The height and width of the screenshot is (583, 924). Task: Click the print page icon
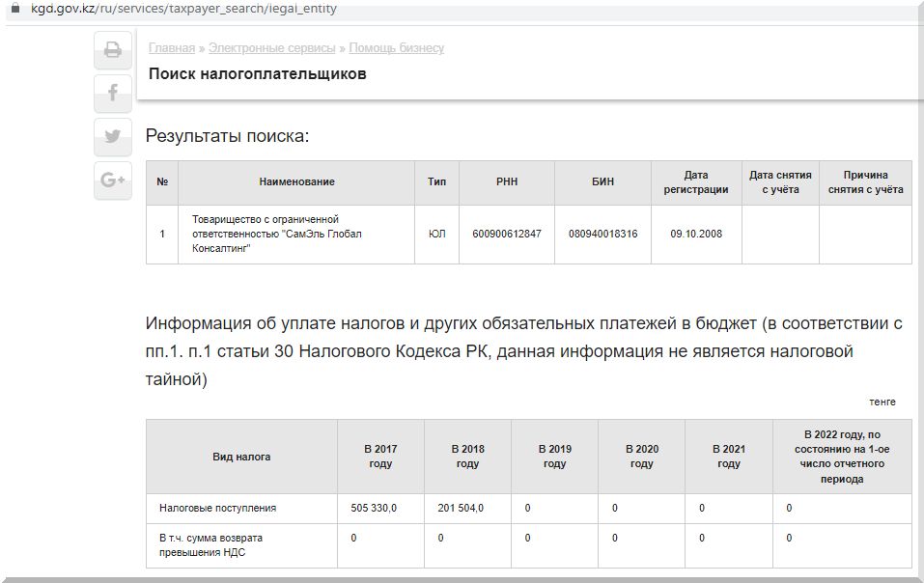pos(113,50)
